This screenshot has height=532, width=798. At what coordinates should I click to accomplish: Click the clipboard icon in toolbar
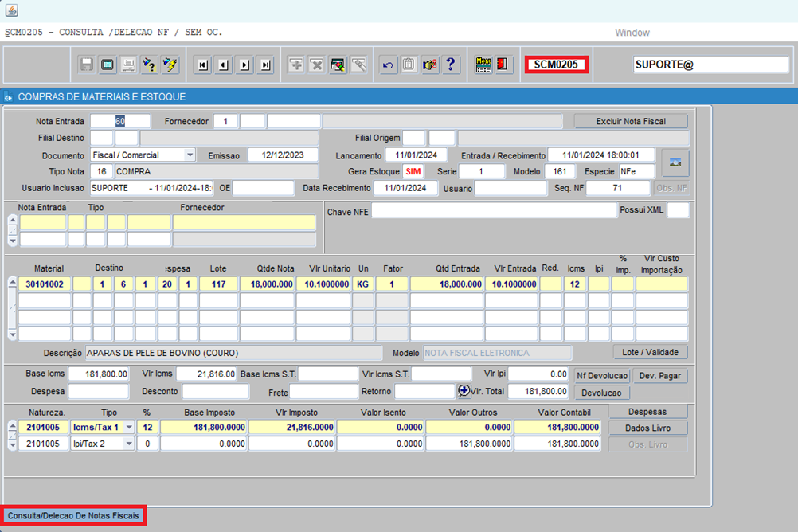(x=409, y=65)
